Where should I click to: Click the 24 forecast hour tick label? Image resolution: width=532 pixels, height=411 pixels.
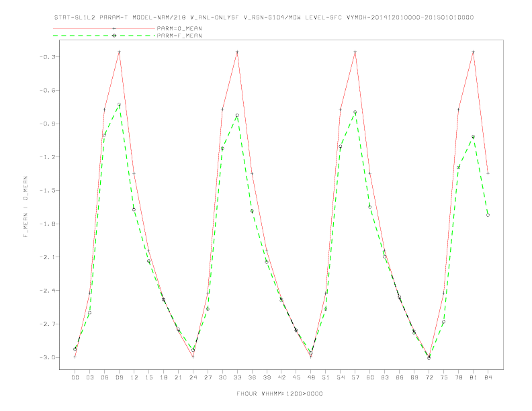[x=193, y=377]
